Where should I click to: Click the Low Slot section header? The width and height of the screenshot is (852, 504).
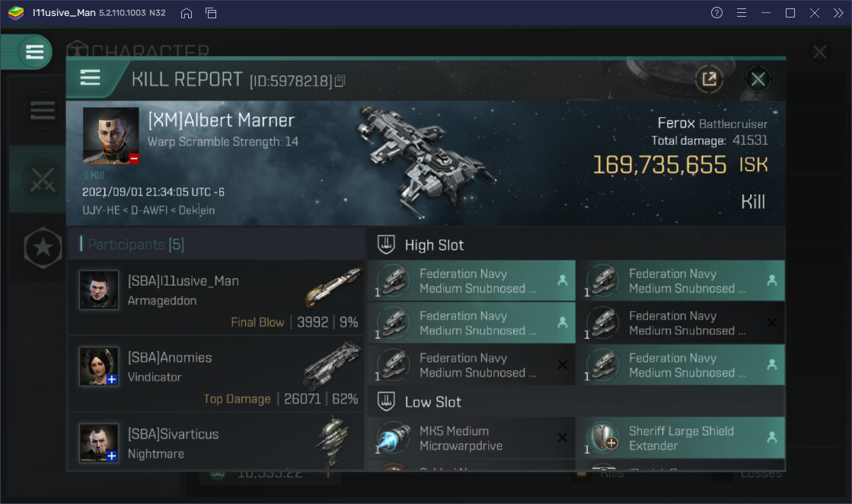pyautogui.click(x=432, y=402)
